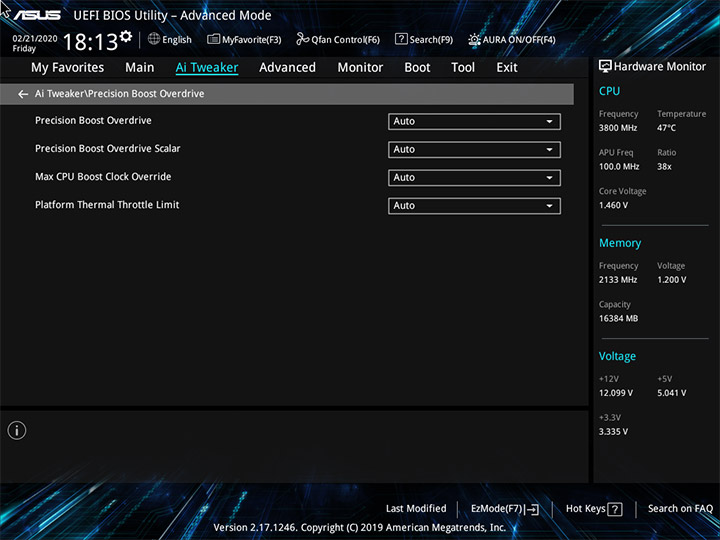Click Search on FAQ link

pos(680,508)
